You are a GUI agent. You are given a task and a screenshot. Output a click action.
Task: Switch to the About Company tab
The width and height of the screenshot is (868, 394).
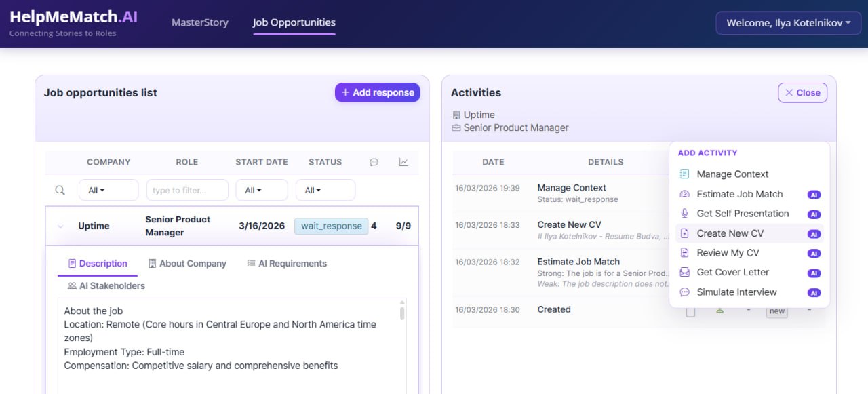(x=187, y=264)
